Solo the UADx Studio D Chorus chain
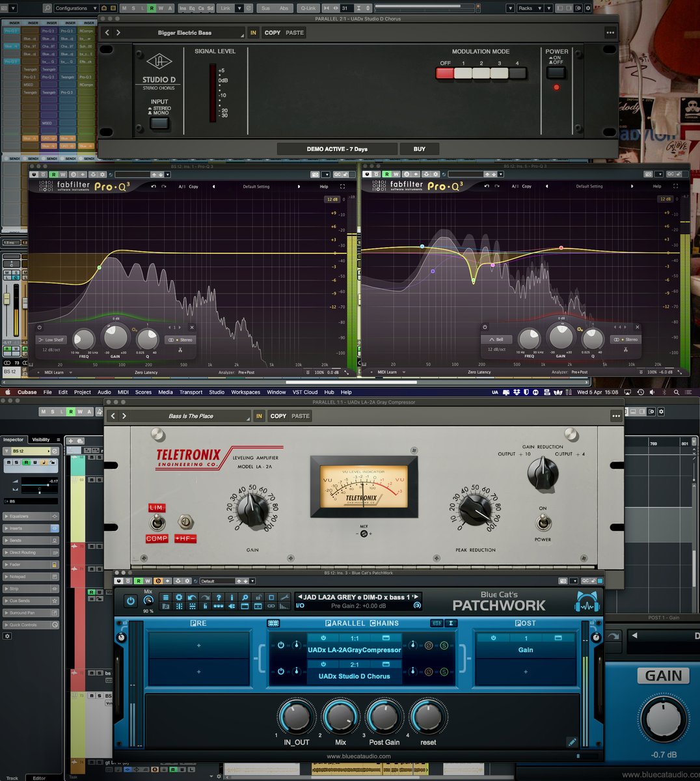The height and width of the screenshot is (781, 700). 444,672
